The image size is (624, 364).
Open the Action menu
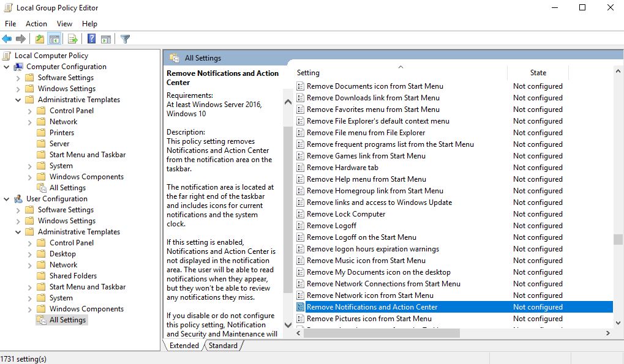pos(36,23)
